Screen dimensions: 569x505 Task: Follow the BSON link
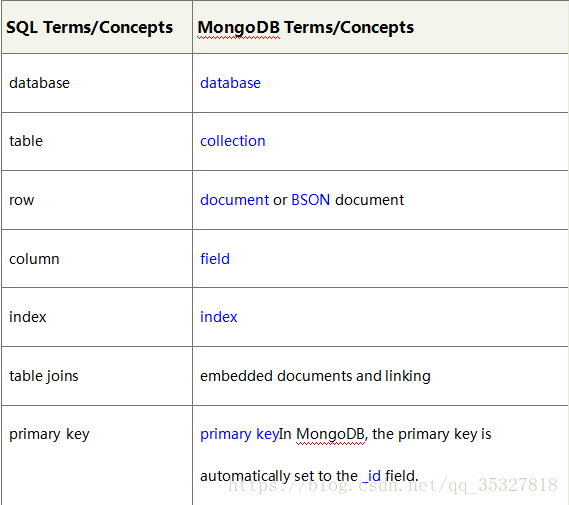pyautogui.click(x=311, y=200)
